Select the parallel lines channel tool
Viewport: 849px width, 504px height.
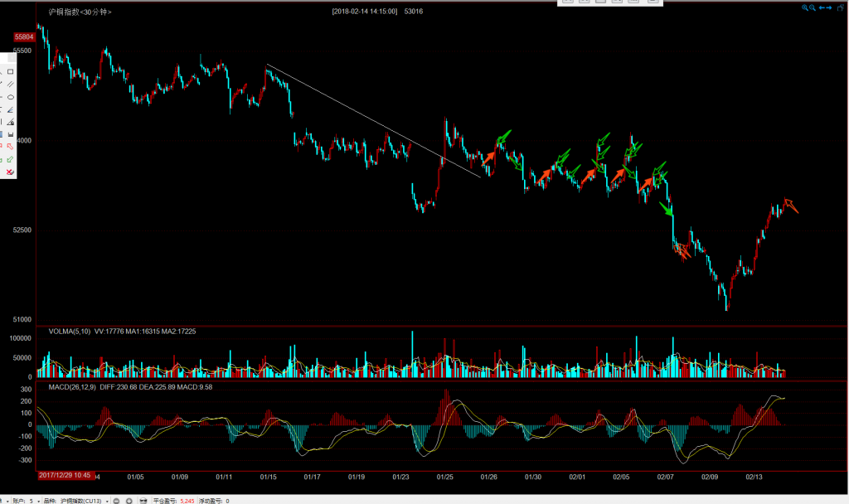pos(11,84)
